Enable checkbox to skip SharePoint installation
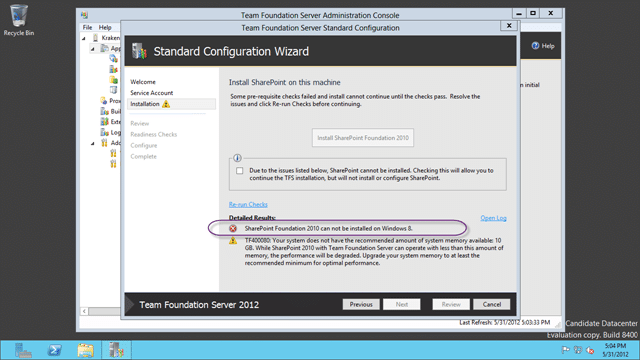640x360 pixels. click(240, 171)
